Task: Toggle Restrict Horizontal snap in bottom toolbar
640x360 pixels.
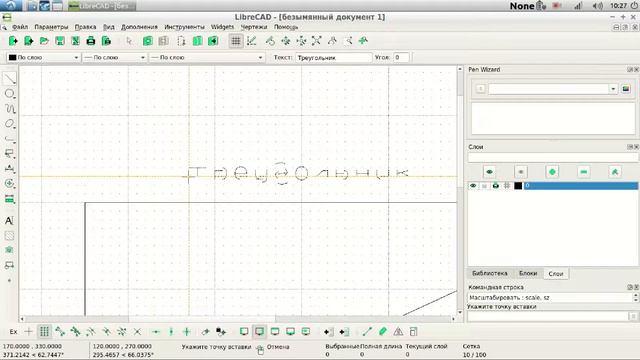Action: [x=156, y=332]
